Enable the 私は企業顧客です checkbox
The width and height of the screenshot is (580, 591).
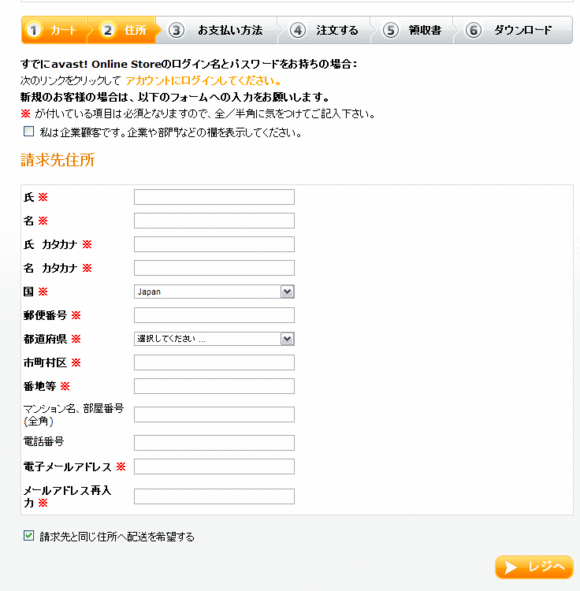point(29,132)
